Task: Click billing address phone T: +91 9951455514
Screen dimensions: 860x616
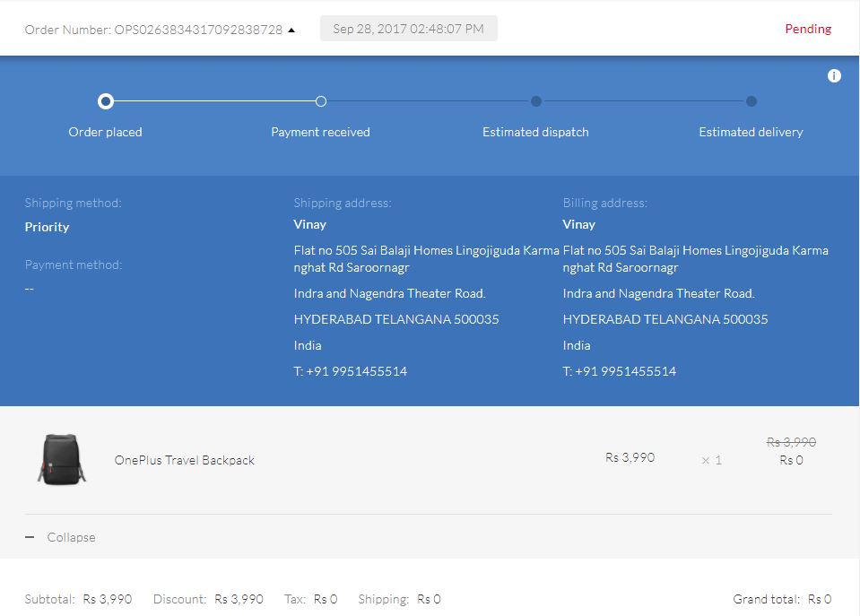Action: [x=620, y=371]
